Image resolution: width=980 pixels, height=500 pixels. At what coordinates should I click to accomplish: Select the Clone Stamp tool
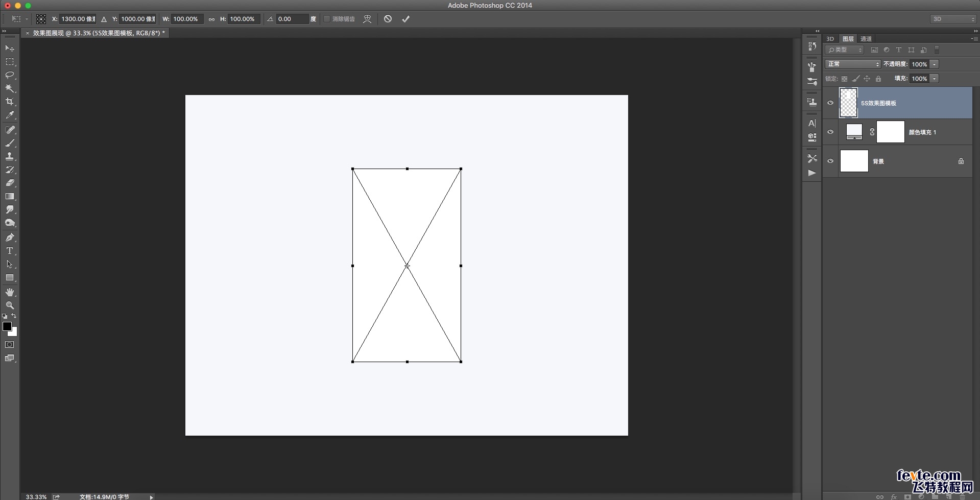(10, 156)
